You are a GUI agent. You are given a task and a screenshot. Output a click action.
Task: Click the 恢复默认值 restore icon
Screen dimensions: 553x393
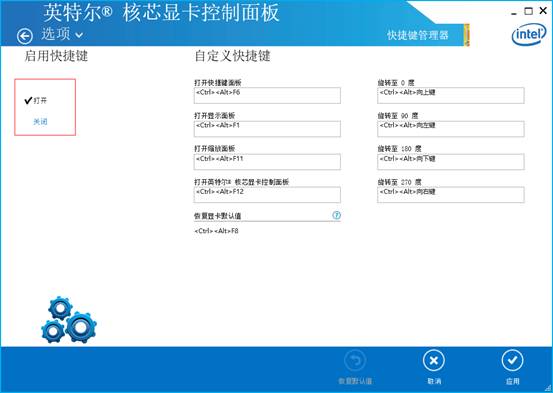point(355,361)
